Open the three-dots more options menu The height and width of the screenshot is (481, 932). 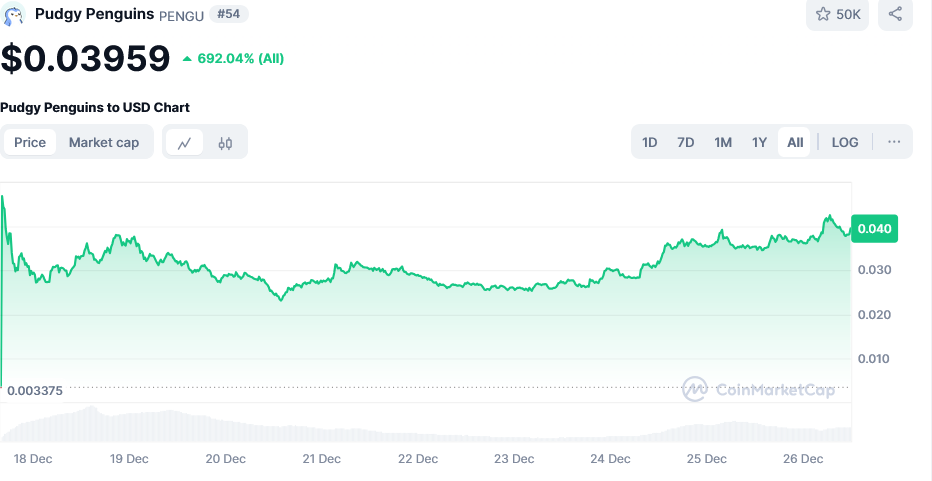[x=894, y=142]
